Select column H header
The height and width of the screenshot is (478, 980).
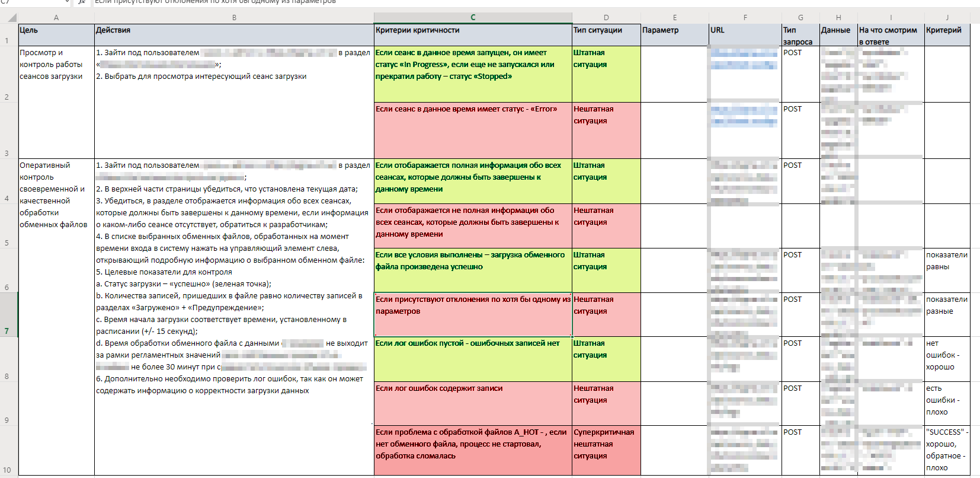(838, 18)
